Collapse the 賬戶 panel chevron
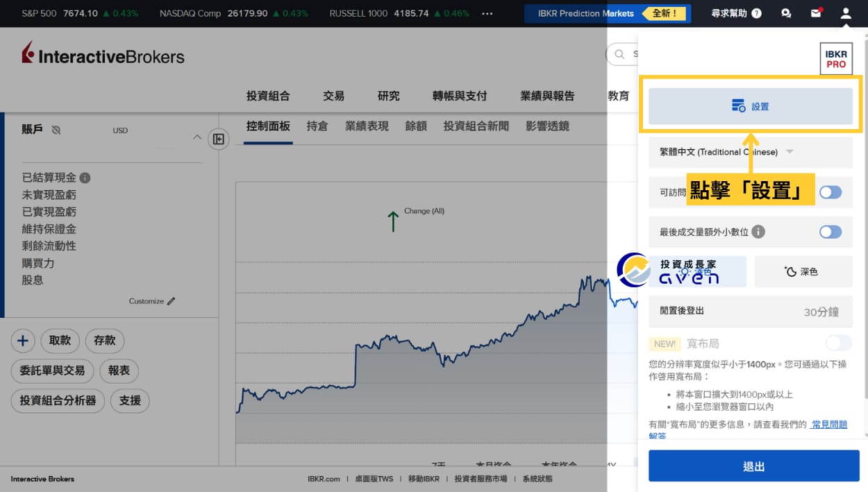The image size is (868, 492). (197, 137)
